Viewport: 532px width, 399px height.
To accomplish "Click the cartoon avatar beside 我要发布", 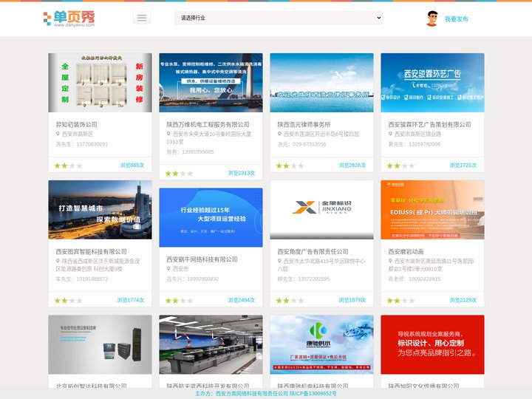I will click(x=432, y=18).
